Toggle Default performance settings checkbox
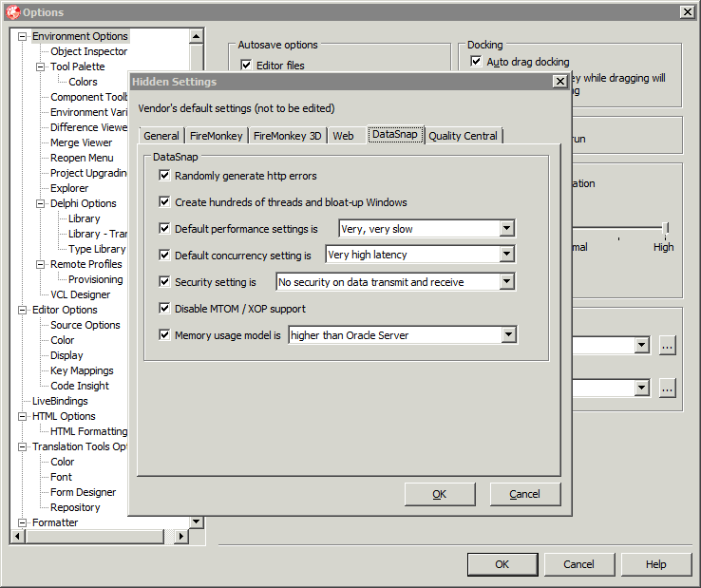The height and width of the screenshot is (588, 701). [x=164, y=229]
